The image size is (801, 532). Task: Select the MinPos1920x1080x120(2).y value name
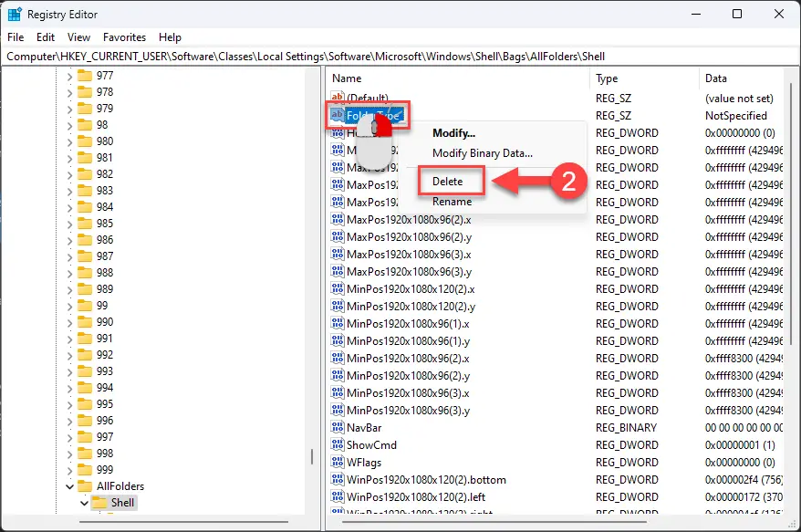(411, 307)
